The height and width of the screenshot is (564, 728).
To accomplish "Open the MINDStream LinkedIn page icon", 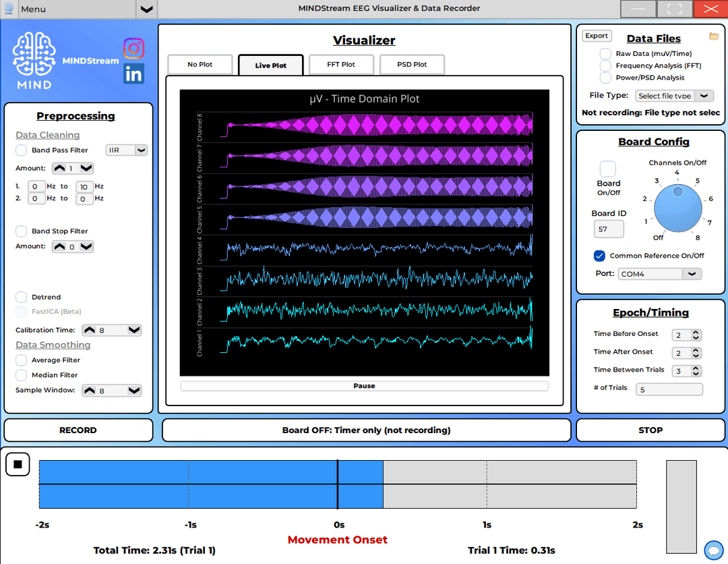I will 134,74.
